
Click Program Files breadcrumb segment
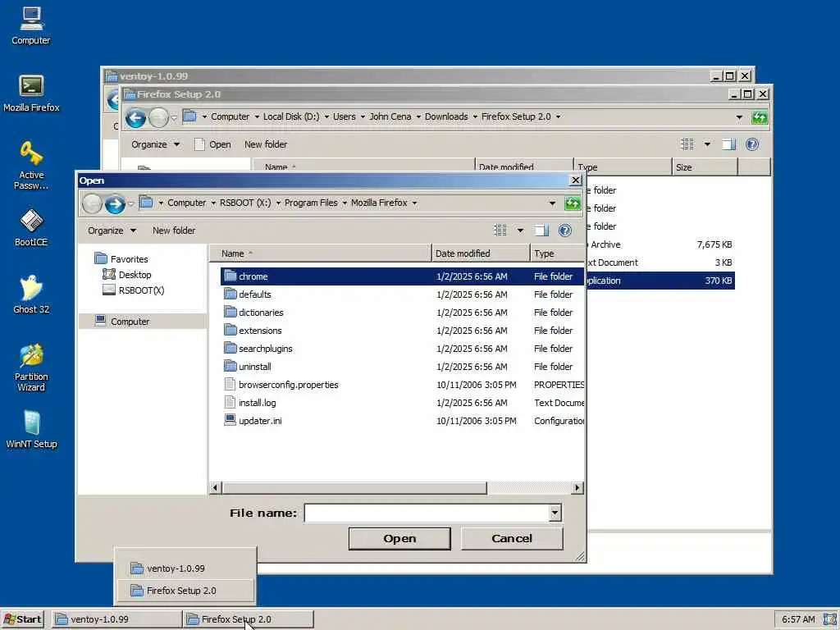pyautogui.click(x=311, y=203)
